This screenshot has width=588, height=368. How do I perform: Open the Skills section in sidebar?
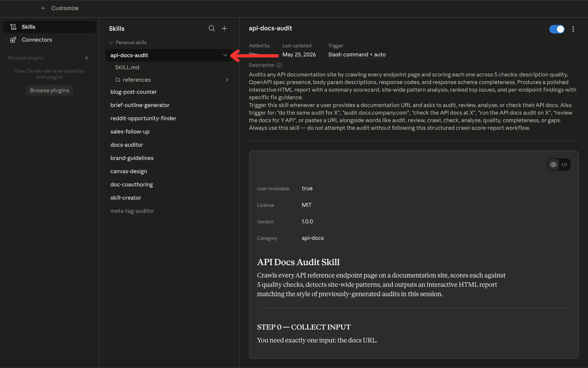[x=49, y=27]
